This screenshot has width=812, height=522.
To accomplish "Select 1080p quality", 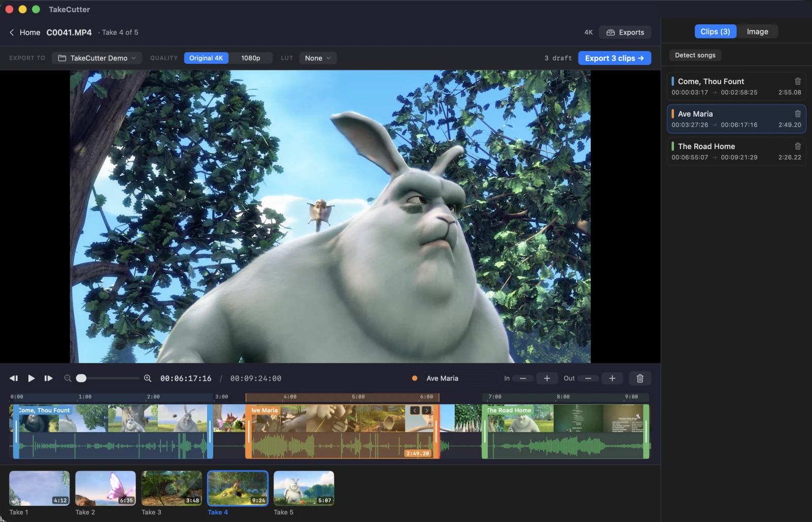I will 251,58.
